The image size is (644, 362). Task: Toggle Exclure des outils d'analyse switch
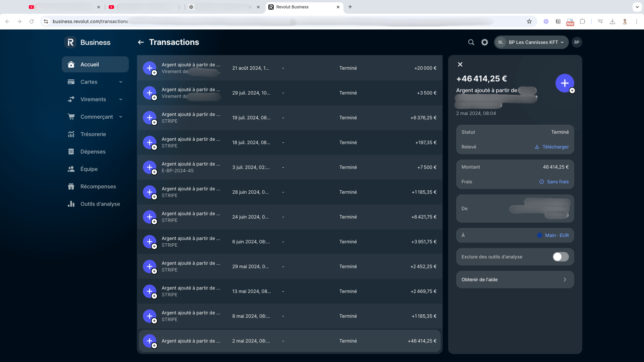tap(561, 257)
